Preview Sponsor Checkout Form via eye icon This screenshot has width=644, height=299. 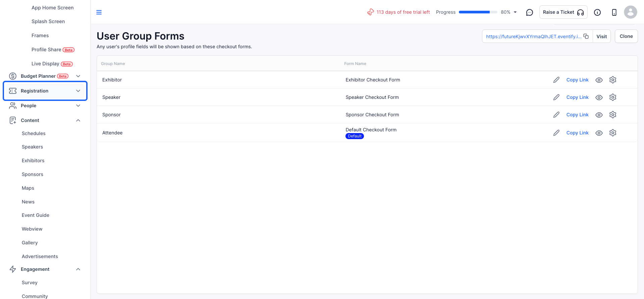[599, 115]
